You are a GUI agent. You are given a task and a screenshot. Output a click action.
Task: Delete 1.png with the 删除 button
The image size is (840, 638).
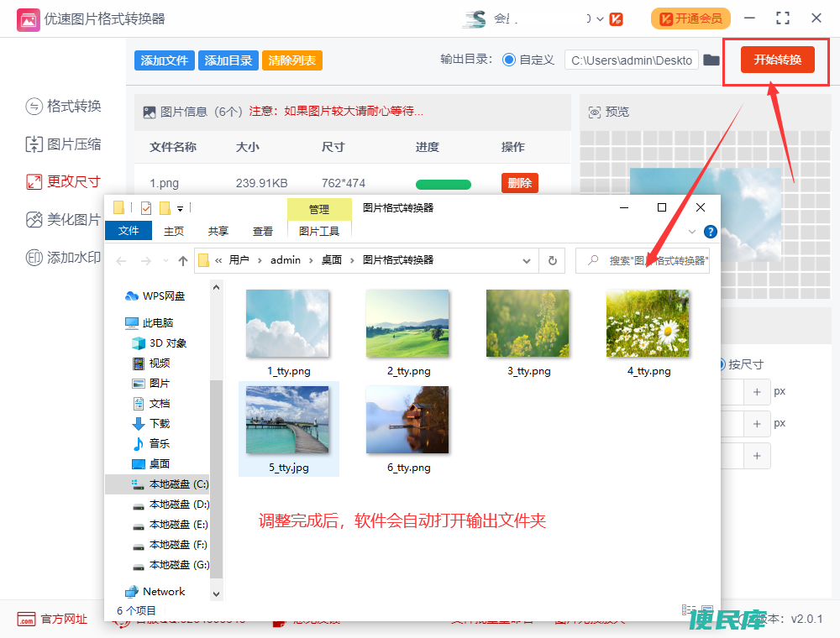click(520, 183)
